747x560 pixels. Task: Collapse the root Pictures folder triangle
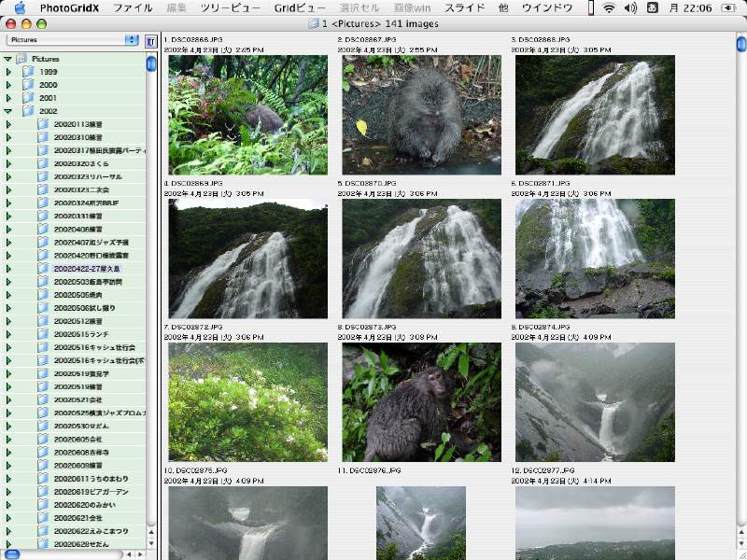tap(7, 59)
